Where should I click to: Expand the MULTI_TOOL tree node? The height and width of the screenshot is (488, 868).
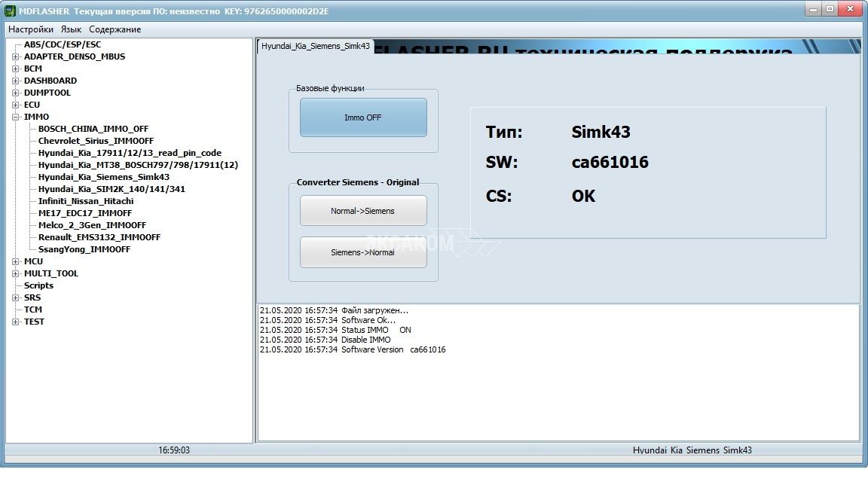16,273
